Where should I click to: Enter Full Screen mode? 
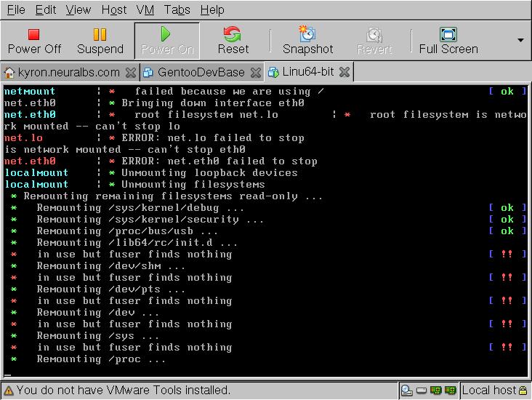(448, 41)
